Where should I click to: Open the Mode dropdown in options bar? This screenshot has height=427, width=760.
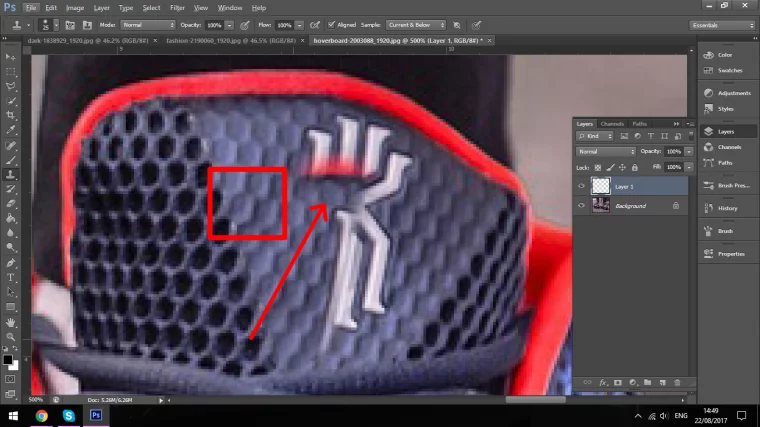click(147, 25)
